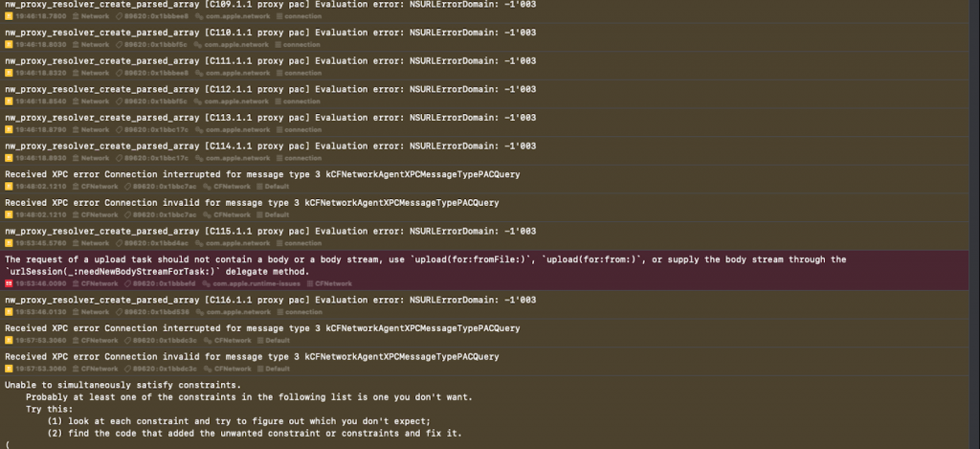Screen dimensions: 980x449
Task: Select the last Connection invalid XPC error message
Action: pos(252,355)
